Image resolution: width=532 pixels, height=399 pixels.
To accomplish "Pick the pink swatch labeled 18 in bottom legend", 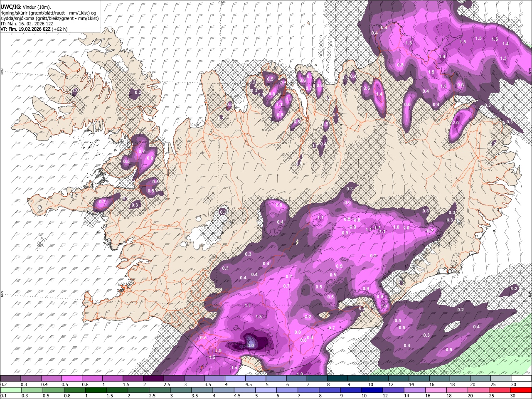I will 456,390.
